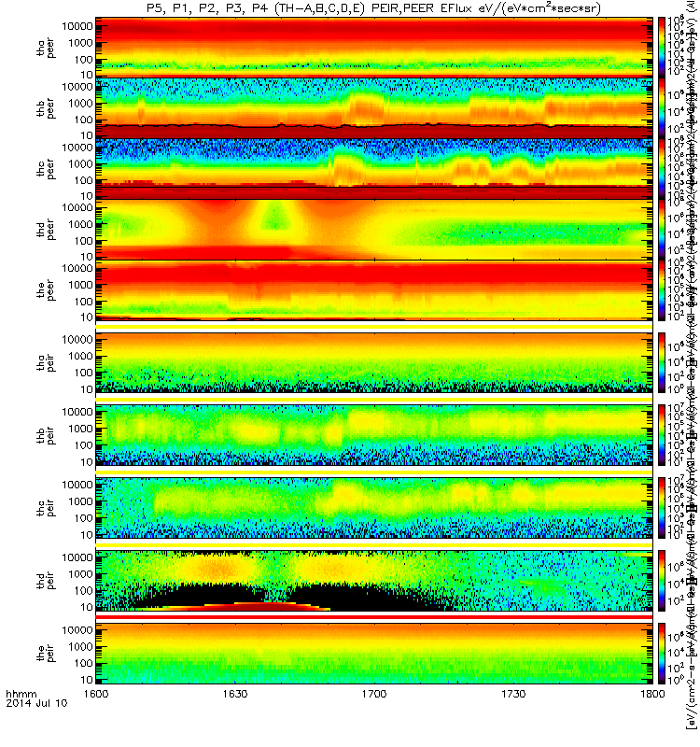
Task: Select the color bar beside the thb peir panel
Action: point(662,435)
